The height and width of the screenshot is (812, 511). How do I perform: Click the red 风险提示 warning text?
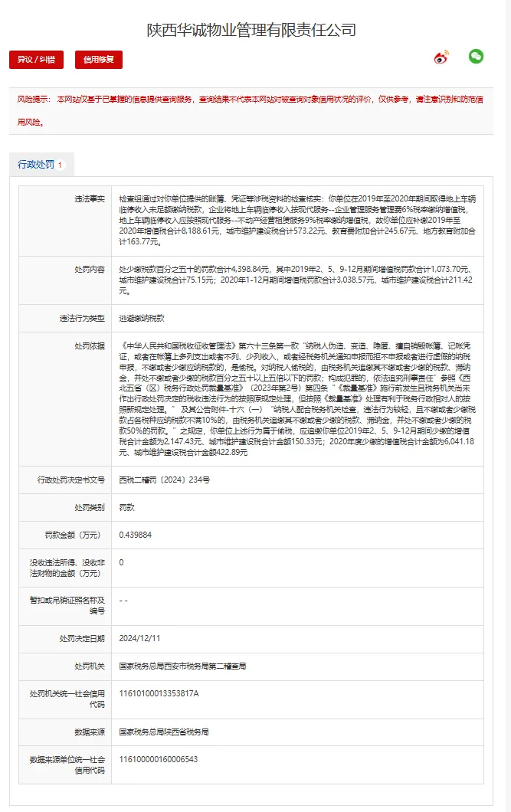251,110
